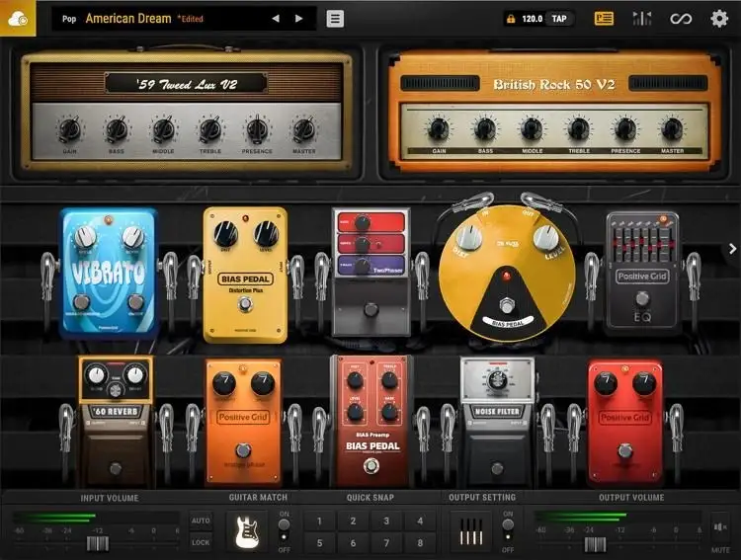Open the ToneCloud cloud icon

tap(18, 18)
